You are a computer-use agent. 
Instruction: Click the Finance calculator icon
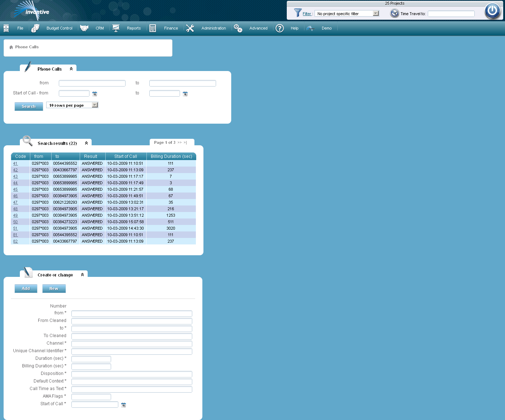coord(153,28)
